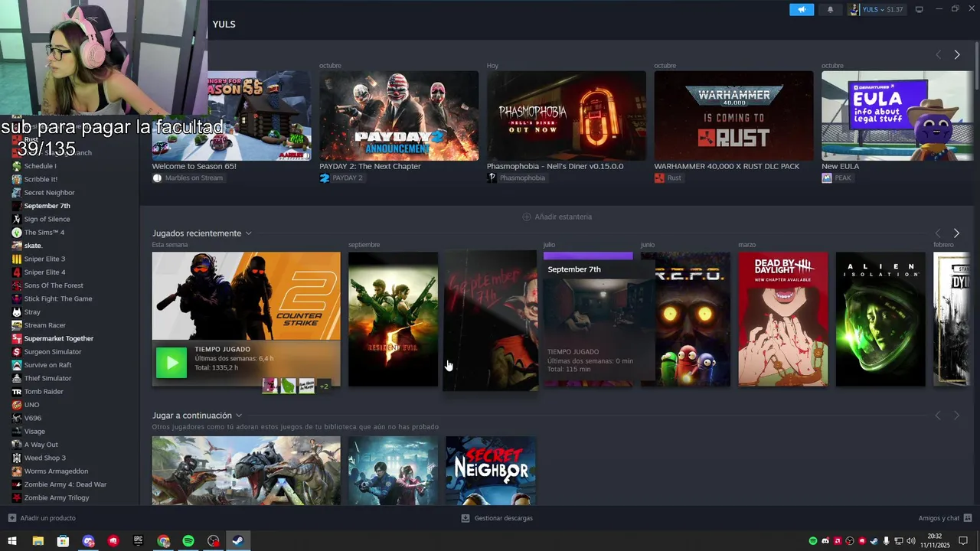Select UNO in the library list
Screen dimensions: 980x551
[x=31, y=405]
